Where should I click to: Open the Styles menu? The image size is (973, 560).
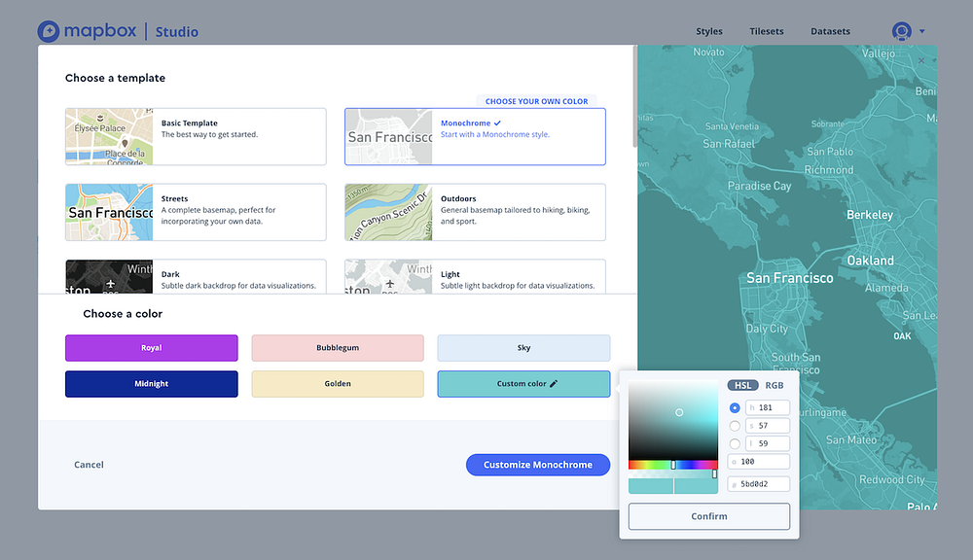click(709, 31)
